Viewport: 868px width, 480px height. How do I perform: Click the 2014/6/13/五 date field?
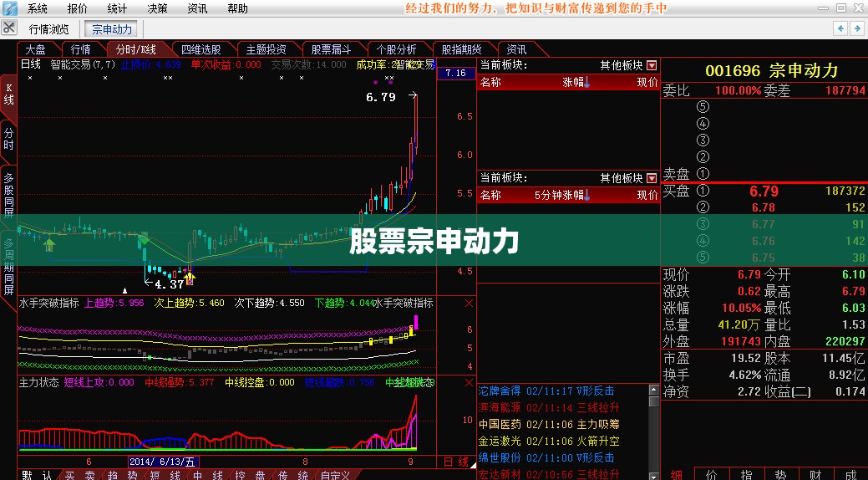point(163,462)
